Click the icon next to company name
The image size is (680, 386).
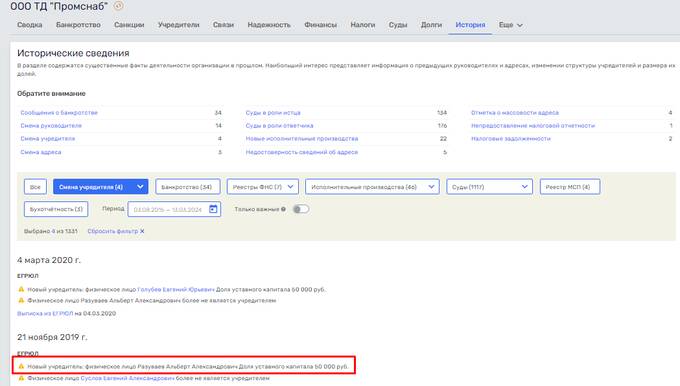coord(118,6)
